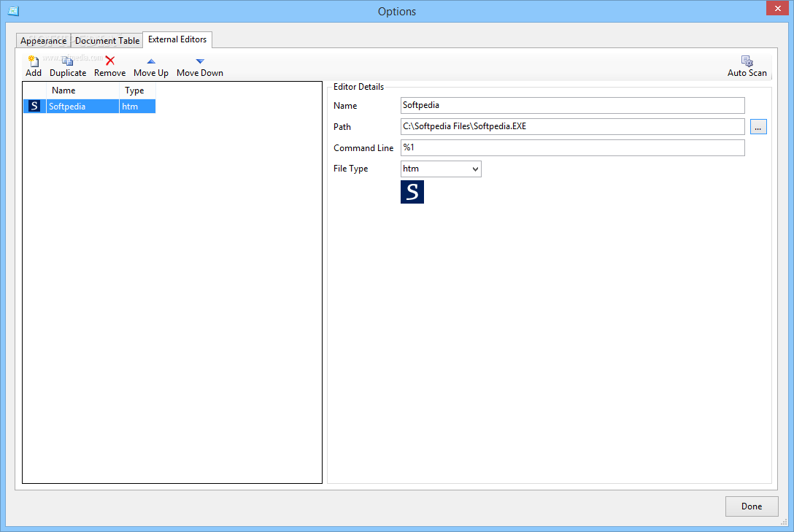The height and width of the screenshot is (532, 794).
Task: Run Auto Scan for editors
Action: click(x=747, y=66)
